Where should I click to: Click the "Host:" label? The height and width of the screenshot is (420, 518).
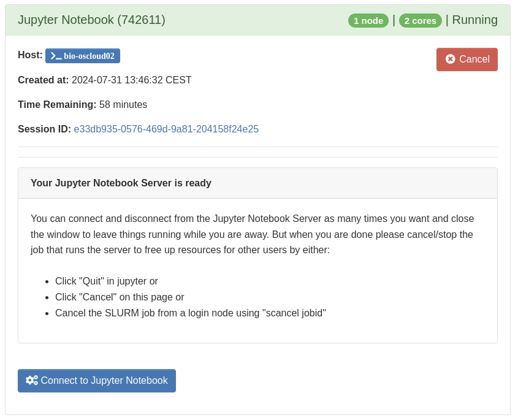(x=30, y=55)
